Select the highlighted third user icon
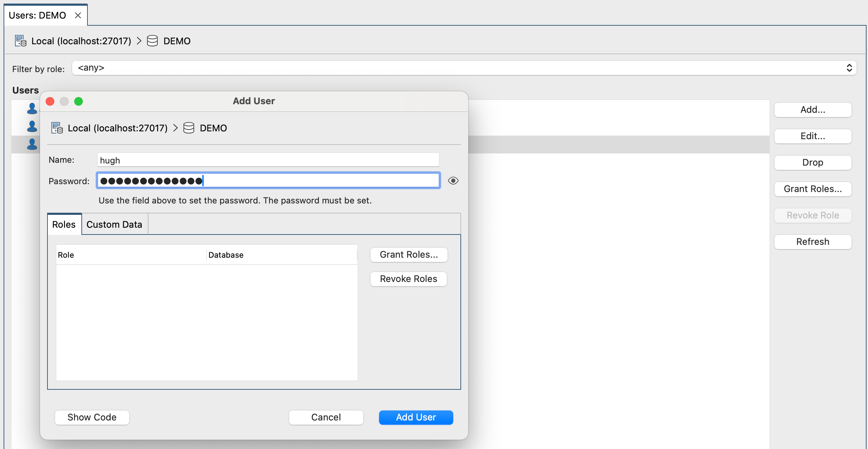Image resolution: width=868 pixels, height=449 pixels. 32,144
